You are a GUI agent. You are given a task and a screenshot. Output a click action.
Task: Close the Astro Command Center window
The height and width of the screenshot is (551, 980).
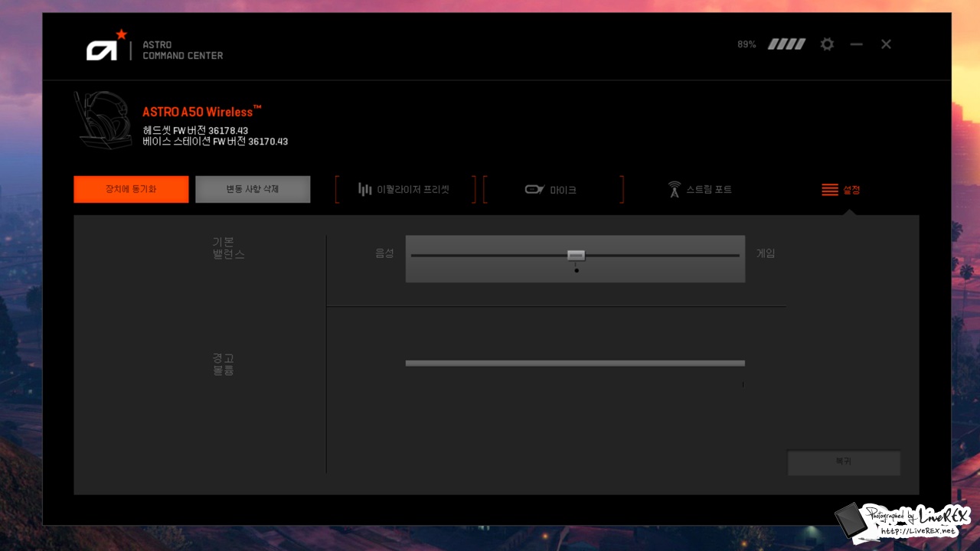click(886, 44)
